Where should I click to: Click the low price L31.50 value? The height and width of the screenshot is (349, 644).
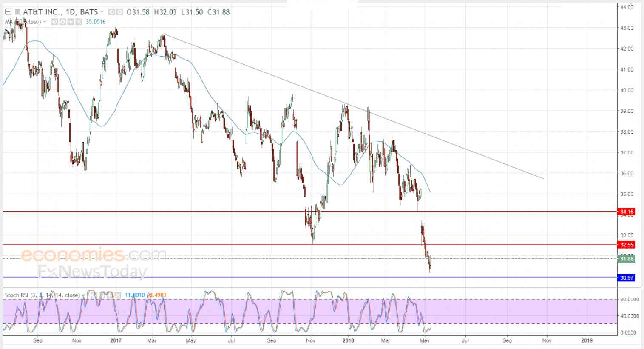[192, 12]
